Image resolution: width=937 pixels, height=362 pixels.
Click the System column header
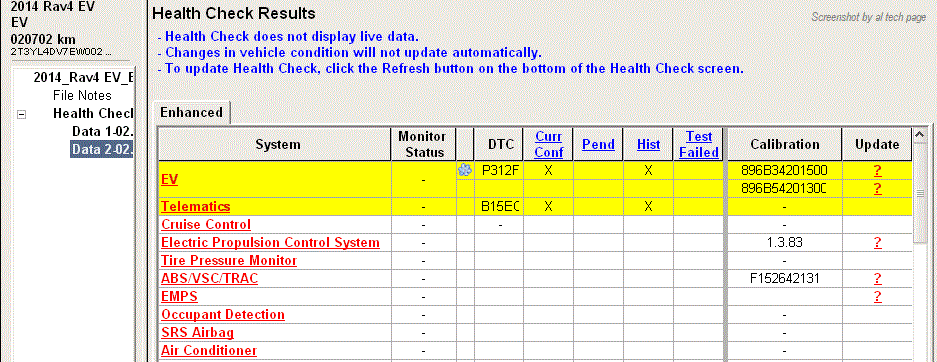click(x=274, y=145)
